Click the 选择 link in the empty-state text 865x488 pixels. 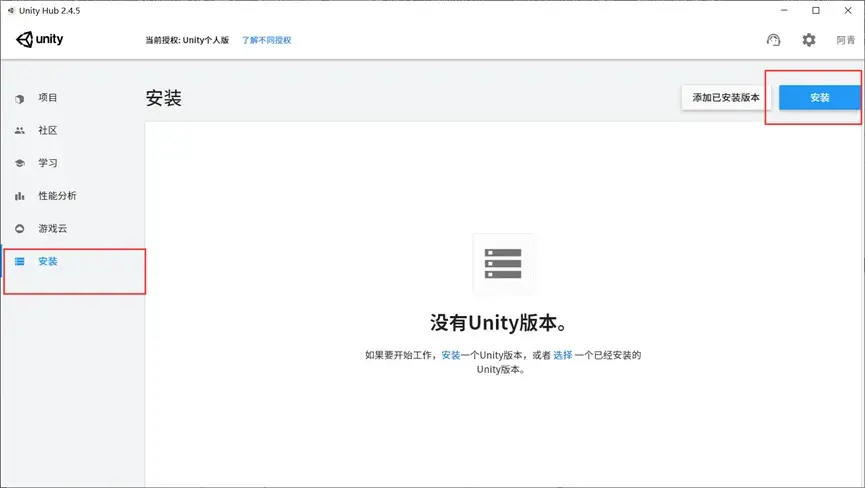[563, 355]
